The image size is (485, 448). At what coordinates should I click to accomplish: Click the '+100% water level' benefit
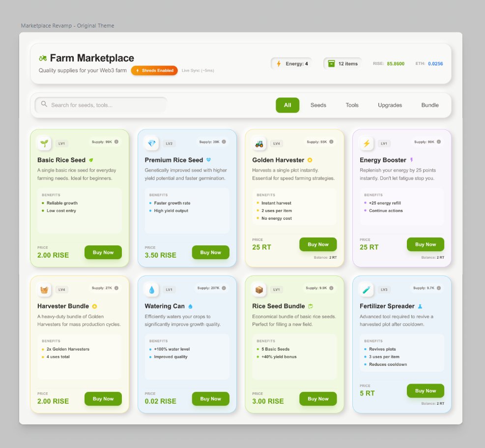(x=172, y=349)
